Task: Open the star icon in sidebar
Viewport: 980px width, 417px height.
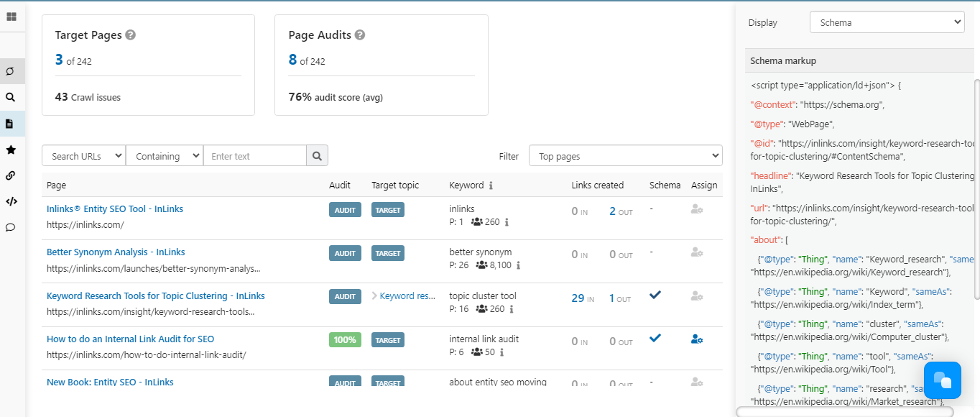Action: [10, 150]
